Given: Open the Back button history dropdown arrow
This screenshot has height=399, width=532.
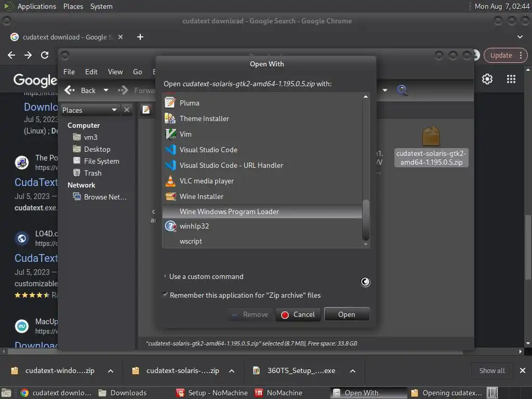Looking at the screenshot, I should (x=106, y=90).
